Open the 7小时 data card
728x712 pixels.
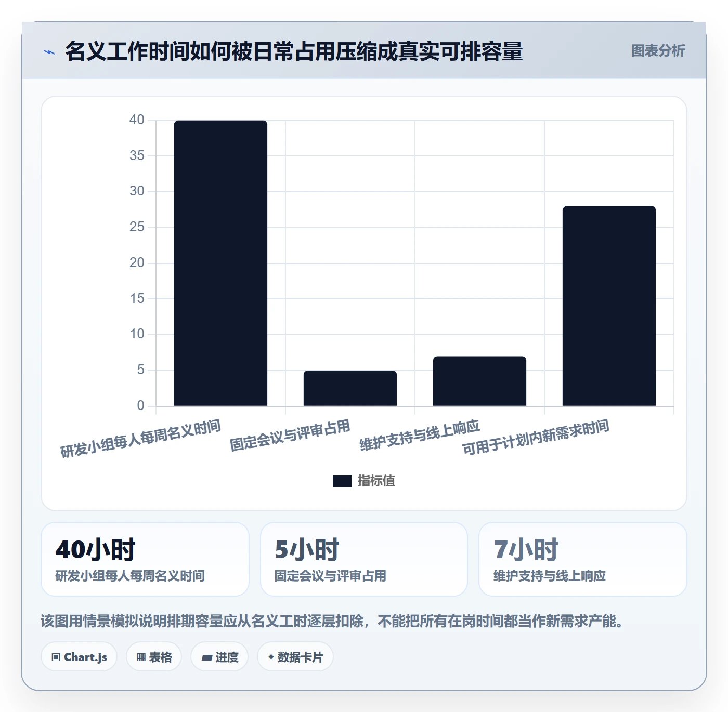point(583,559)
